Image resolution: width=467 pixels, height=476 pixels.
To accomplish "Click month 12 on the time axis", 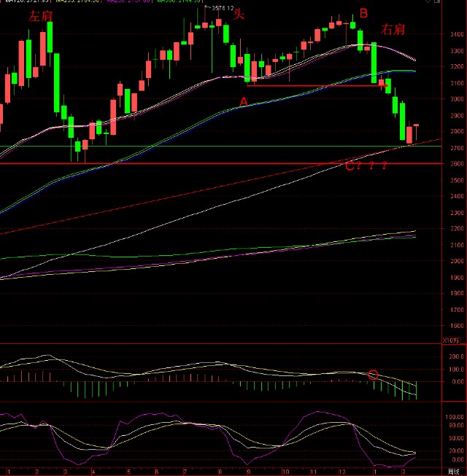I will tap(342, 472).
